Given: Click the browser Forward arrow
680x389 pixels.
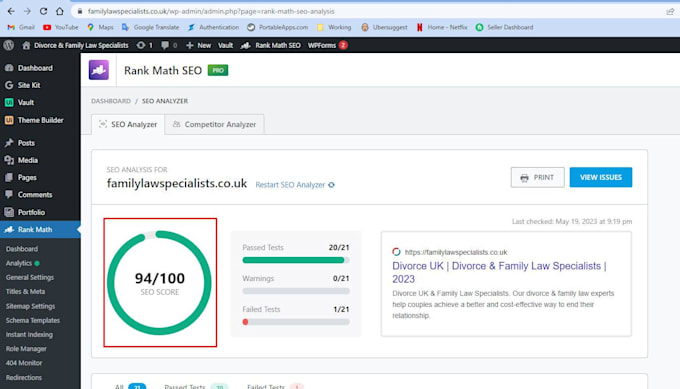Looking at the screenshot, I should point(27,11).
